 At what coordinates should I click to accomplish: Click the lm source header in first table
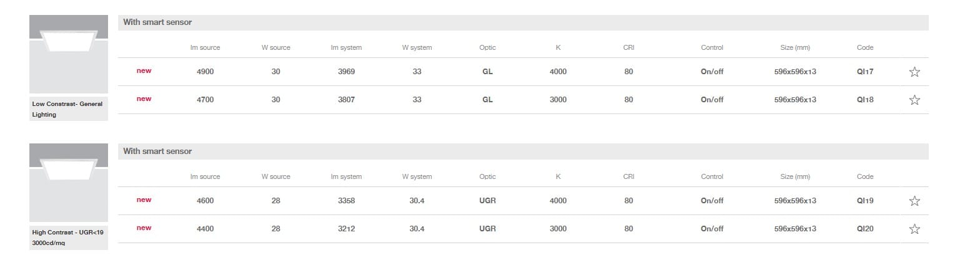click(x=205, y=47)
